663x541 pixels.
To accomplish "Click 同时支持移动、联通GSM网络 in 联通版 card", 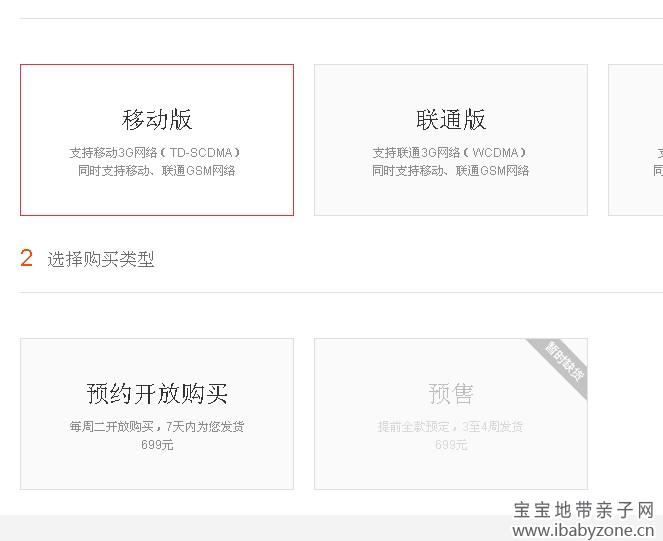I will click(x=450, y=171).
